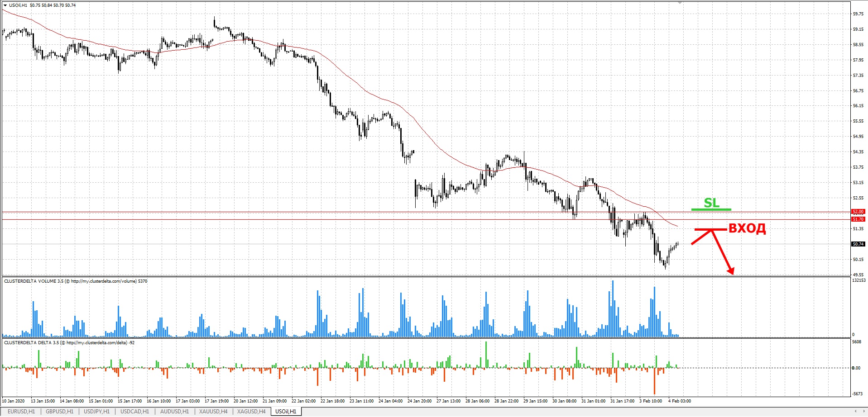Click the 59.75 price scale value
The height and width of the screenshot is (417, 868).
click(858, 14)
